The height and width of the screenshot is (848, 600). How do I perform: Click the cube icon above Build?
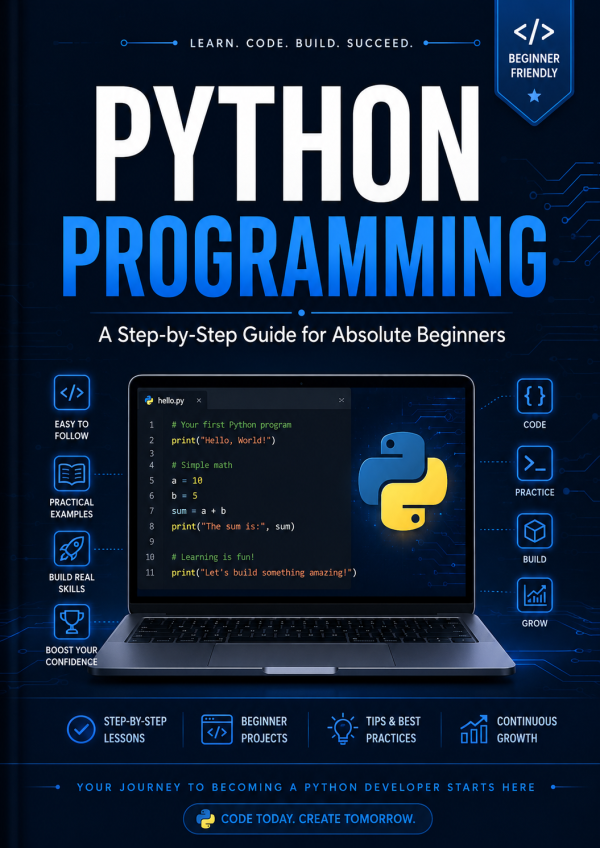tap(534, 531)
